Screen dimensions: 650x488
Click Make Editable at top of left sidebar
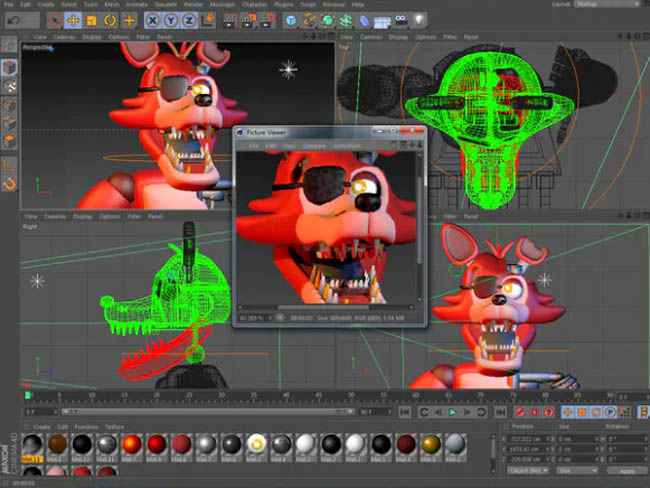[9, 45]
